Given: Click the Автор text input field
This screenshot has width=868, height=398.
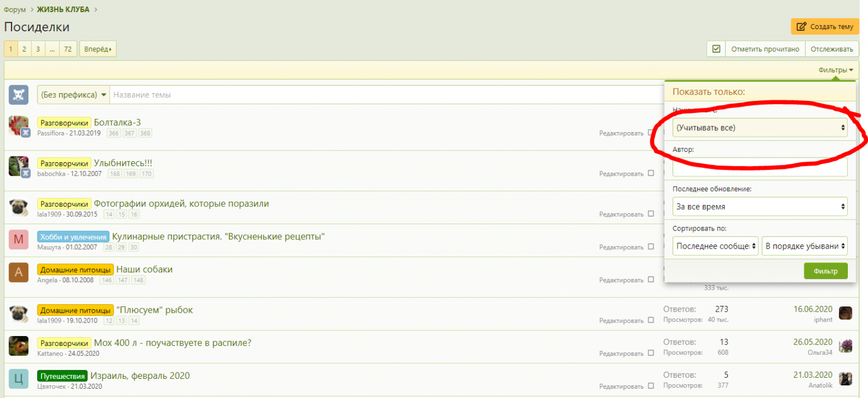Looking at the screenshot, I should [x=760, y=167].
